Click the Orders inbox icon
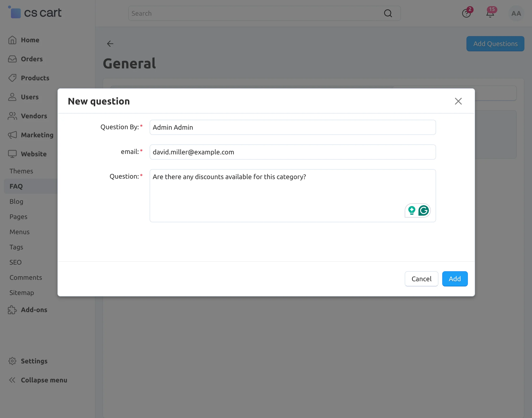 pos(12,59)
